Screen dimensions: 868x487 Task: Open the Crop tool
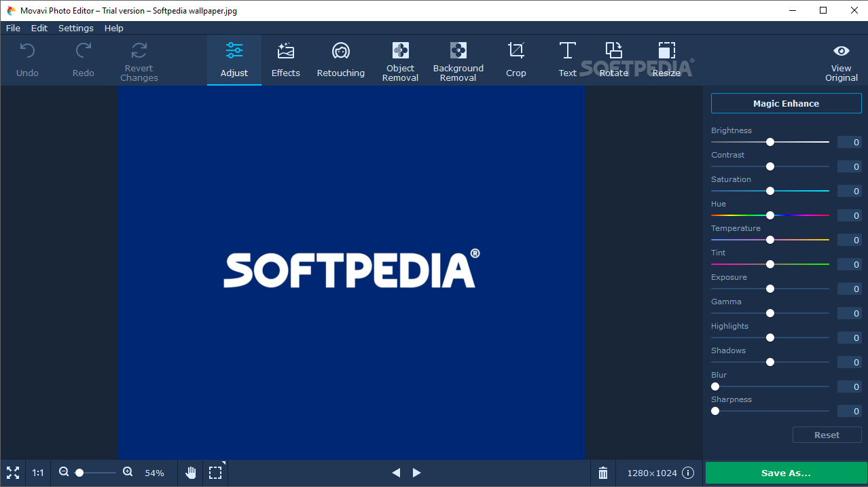click(516, 60)
